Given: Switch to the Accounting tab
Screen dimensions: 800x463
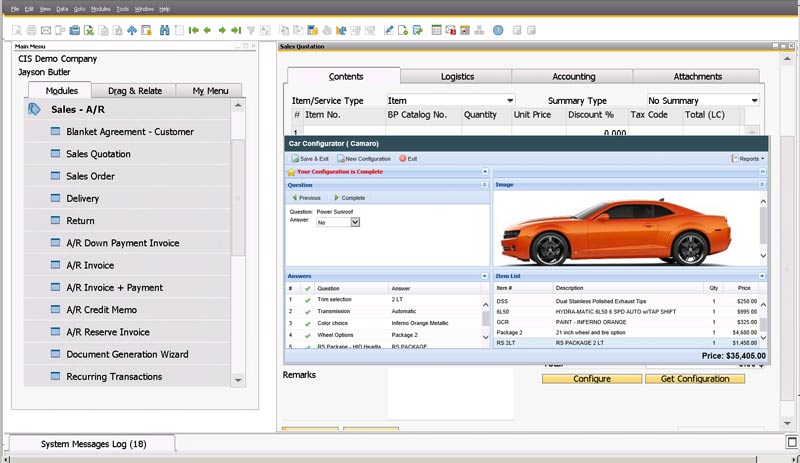Looking at the screenshot, I should tap(573, 77).
